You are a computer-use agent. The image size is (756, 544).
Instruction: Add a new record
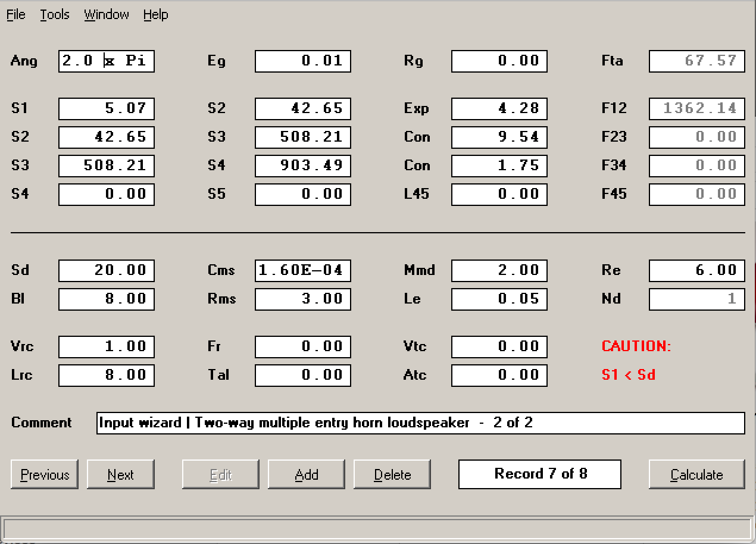point(307,474)
